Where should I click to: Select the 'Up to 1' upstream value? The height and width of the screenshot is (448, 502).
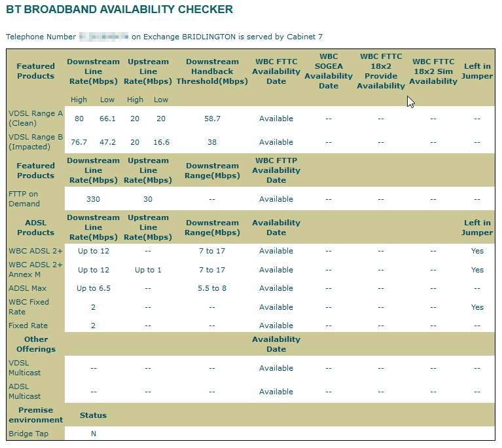(x=148, y=270)
